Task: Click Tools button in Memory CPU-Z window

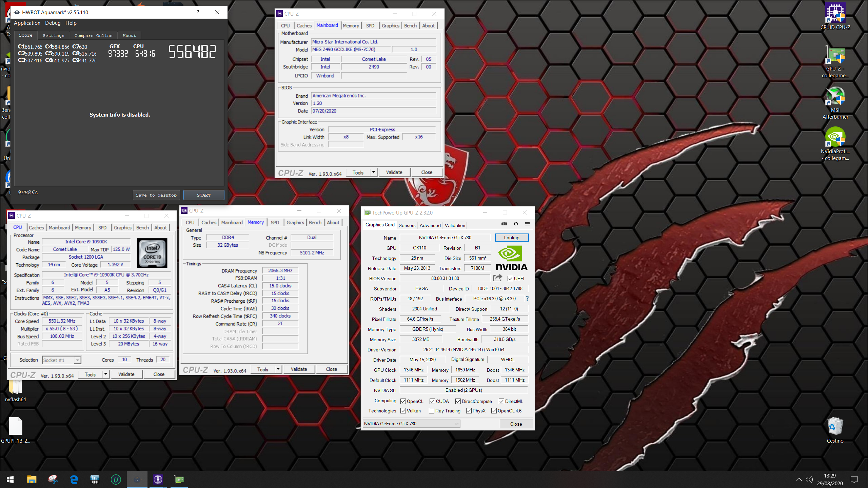Action: (x=263, y=369)
